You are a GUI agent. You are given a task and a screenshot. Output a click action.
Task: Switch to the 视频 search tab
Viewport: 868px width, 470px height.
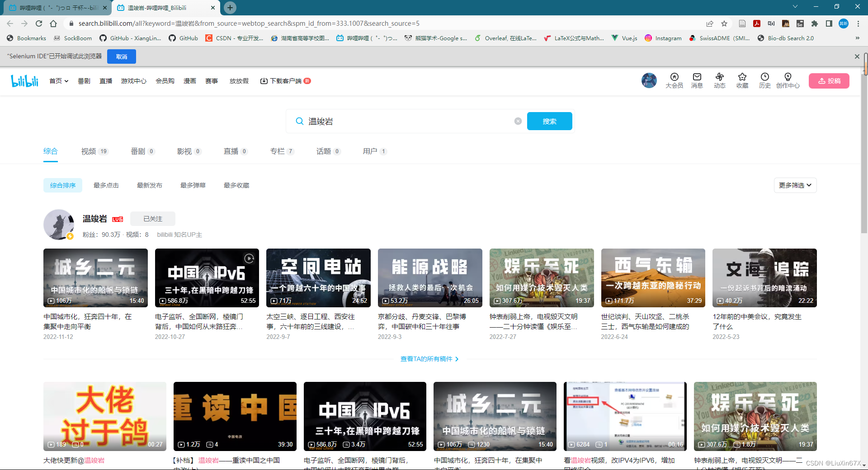click(x=90, y=151)
